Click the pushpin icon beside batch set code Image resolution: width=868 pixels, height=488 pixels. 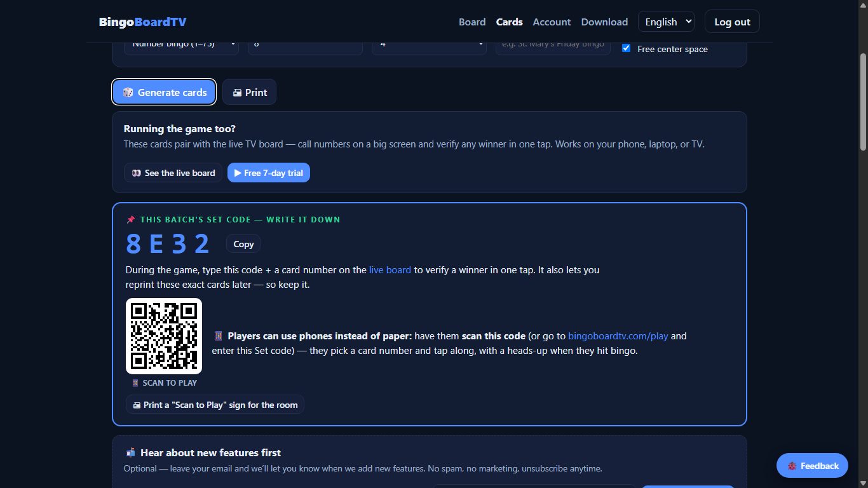click(x=131, y=219)
